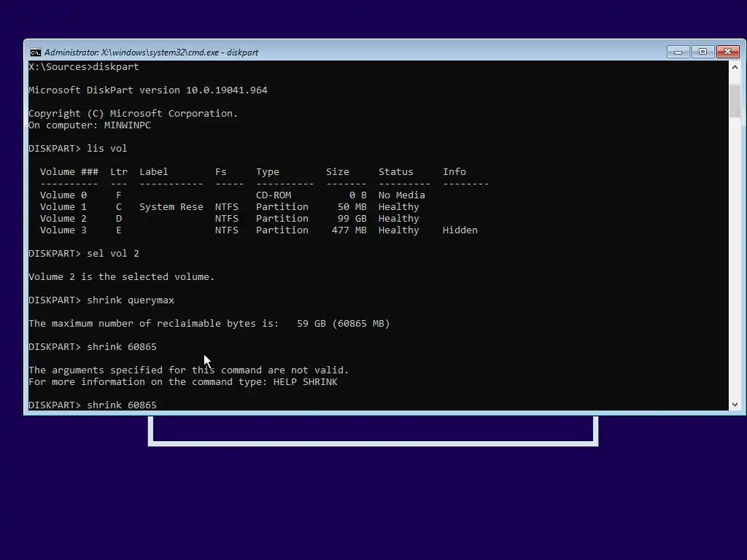Click the 'DISKPART> lis vol' command line
Image resolution: width=747 pixels, height=560 pixels.
(x=77, y=149)
